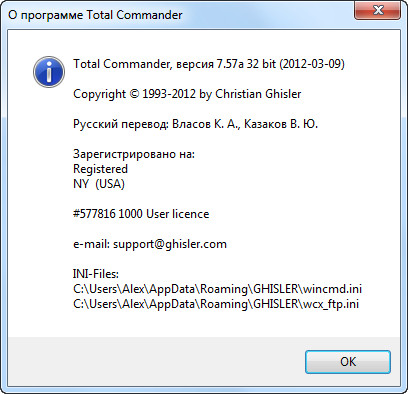Click the OK button
408x394 pixels.
348,362
